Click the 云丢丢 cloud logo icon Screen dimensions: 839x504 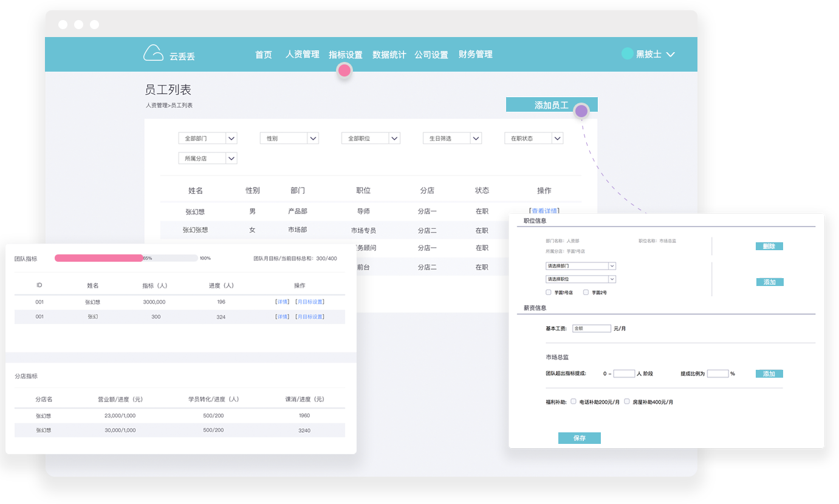(x=153, y=53)
